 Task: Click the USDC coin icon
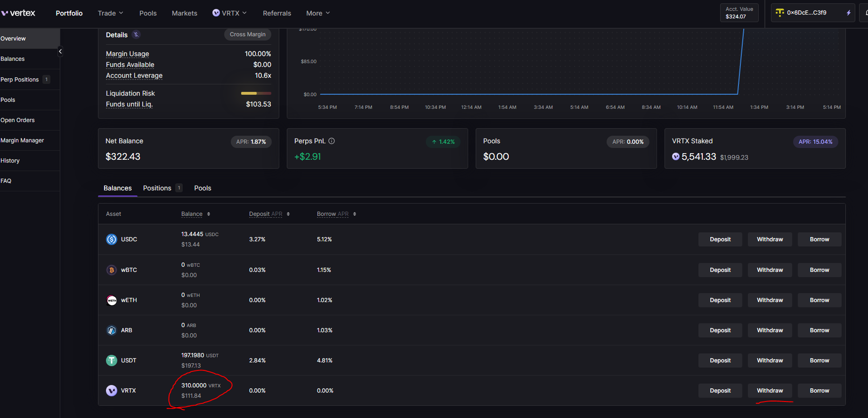(x=112, y=239)
